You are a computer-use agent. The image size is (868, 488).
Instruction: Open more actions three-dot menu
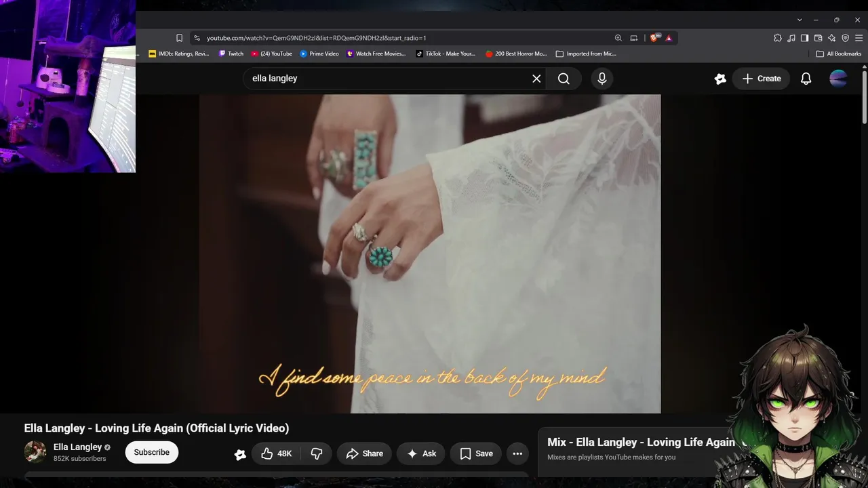517,453
